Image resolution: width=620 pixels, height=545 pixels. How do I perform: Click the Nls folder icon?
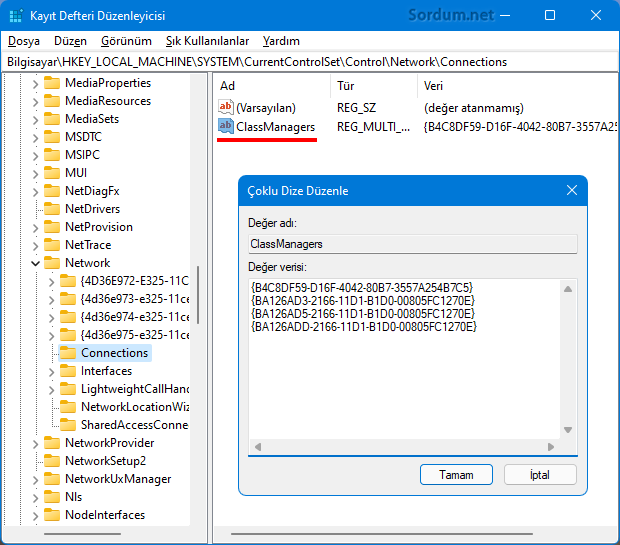[x=52, y=497]
